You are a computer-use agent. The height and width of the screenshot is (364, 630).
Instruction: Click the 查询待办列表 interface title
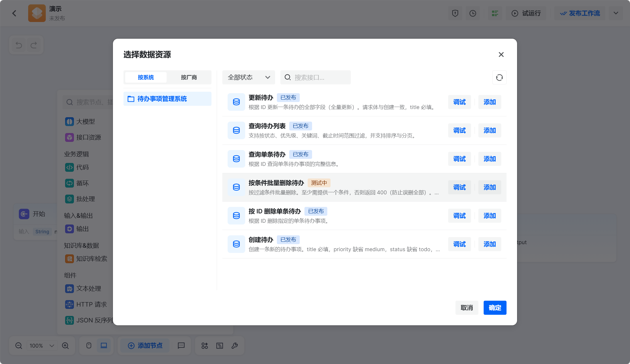coord(267,126)
